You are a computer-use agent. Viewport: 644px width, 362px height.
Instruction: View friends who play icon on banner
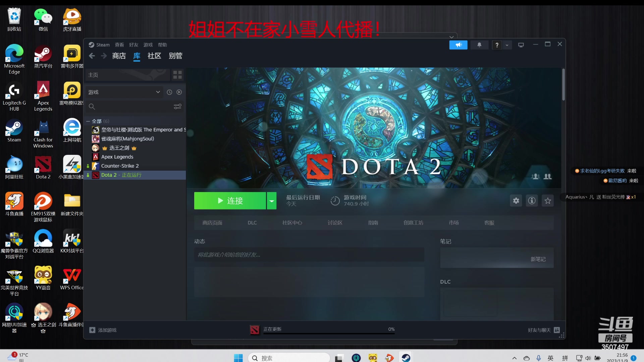[547, 176]
